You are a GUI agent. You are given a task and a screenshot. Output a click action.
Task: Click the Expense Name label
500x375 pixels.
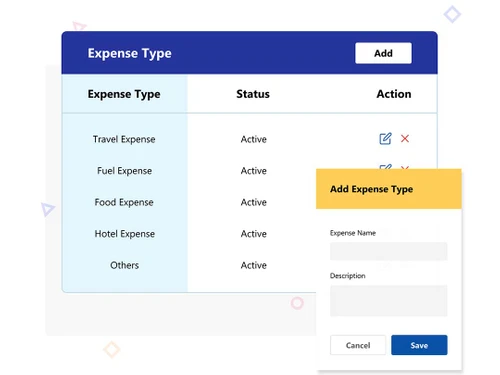pos(353,233)
